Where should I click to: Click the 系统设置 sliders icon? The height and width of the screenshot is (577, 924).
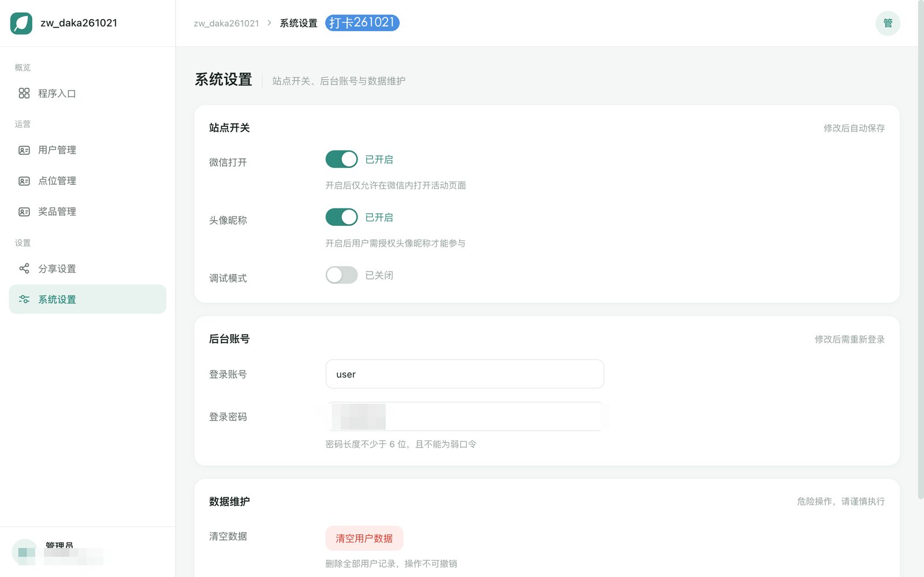point(24,299)
